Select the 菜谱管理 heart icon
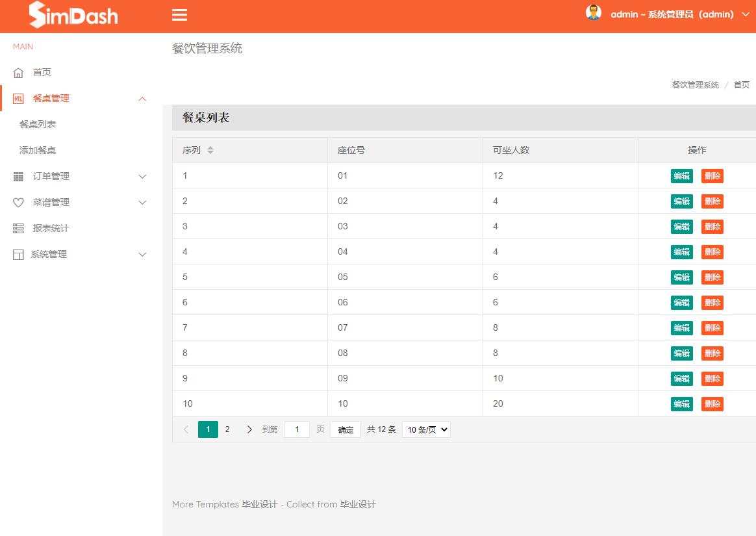 (18, 202)
